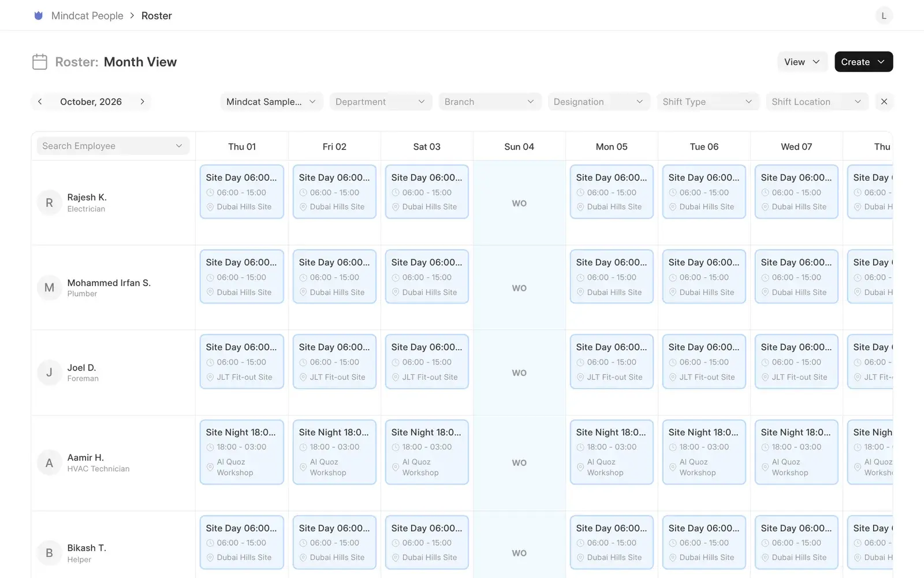
Task: Select the Thu 01 column header
Action: [x=242, y=147]
